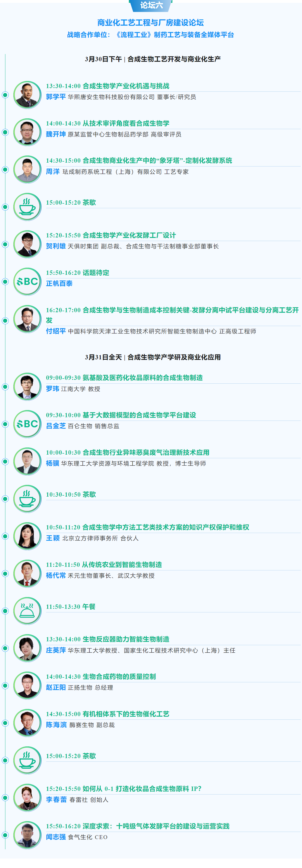Click the forum title 商业化工艺工程与厂房建设论坛
This screenshot has width=302, height=868.
click(150, 23)
